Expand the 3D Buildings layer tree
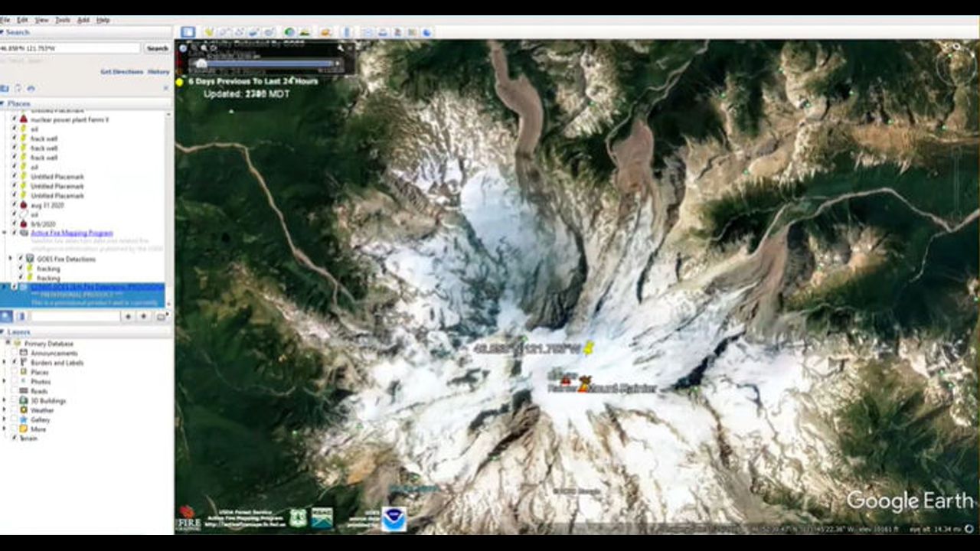980x551 pixels. click(5, 400)
